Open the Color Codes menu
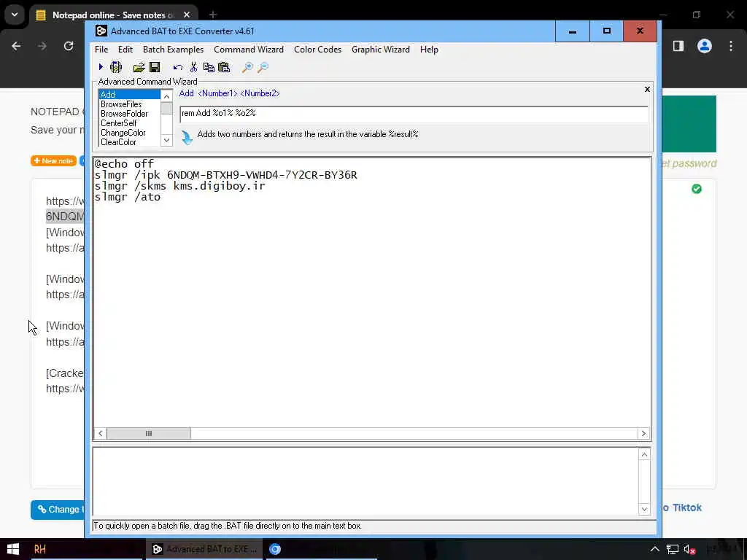The image size is (747, 560). point(317,50)
